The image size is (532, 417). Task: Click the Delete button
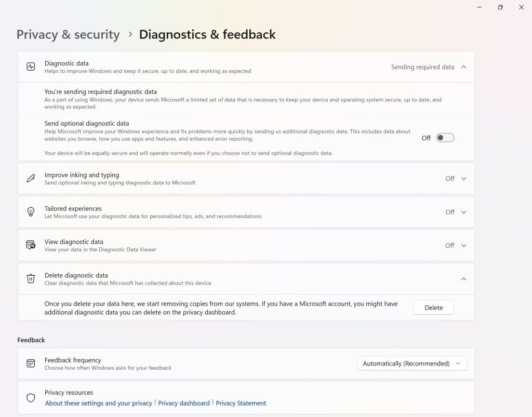(x=433, y=307)
